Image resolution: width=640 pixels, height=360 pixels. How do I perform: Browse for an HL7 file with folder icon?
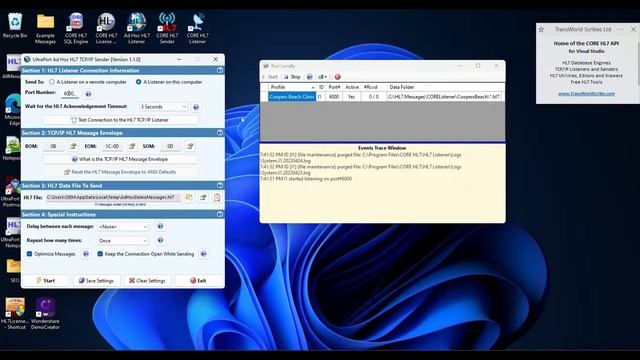(x=189, y=198)
